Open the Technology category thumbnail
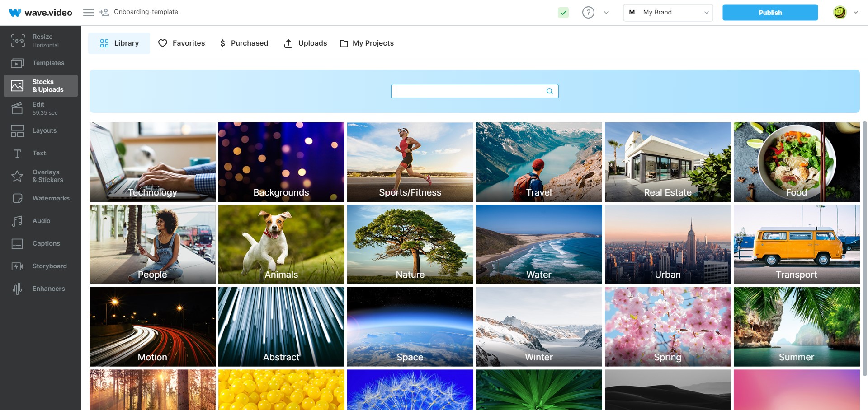Viewport: 868px width, 410px height. coord(152,162)
